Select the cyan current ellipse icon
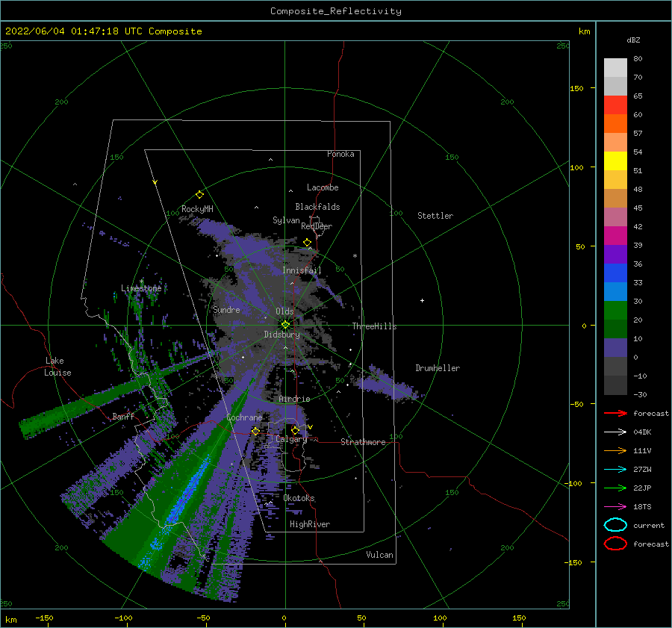The image size is (672, 628). click(615, 525)
